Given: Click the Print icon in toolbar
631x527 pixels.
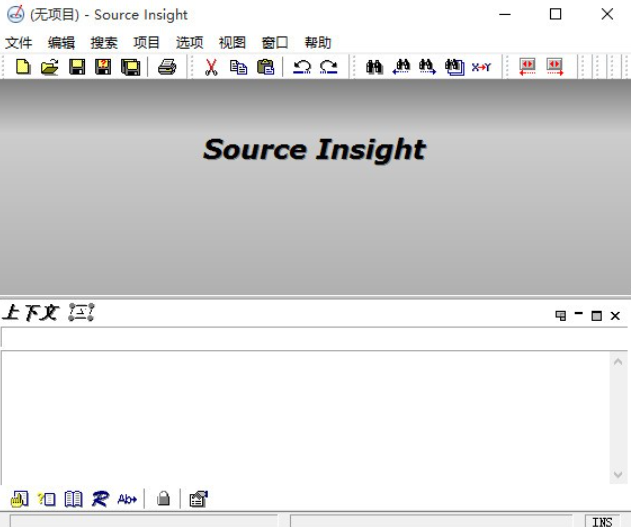Looking at the screenshot, I should pyautogui.click(x=167, y=67).
